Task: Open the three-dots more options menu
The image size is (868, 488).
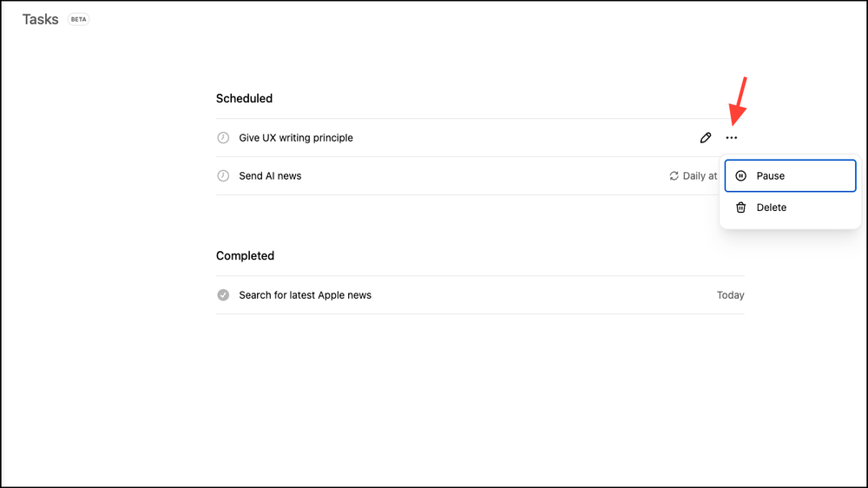Action: [x=732, y=137]
